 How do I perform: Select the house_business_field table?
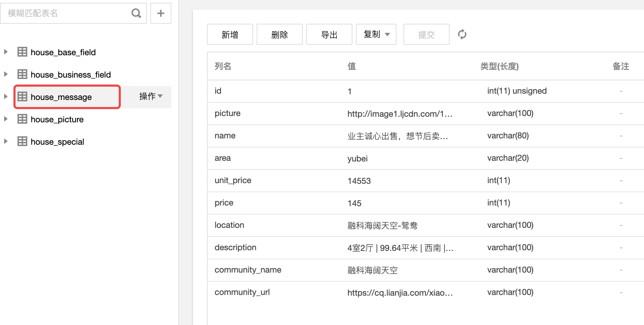(71, 75)
